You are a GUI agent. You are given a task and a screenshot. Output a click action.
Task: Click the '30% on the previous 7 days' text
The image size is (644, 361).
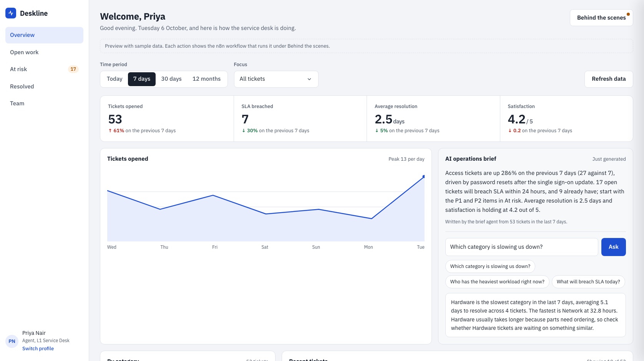click(276, 131)
